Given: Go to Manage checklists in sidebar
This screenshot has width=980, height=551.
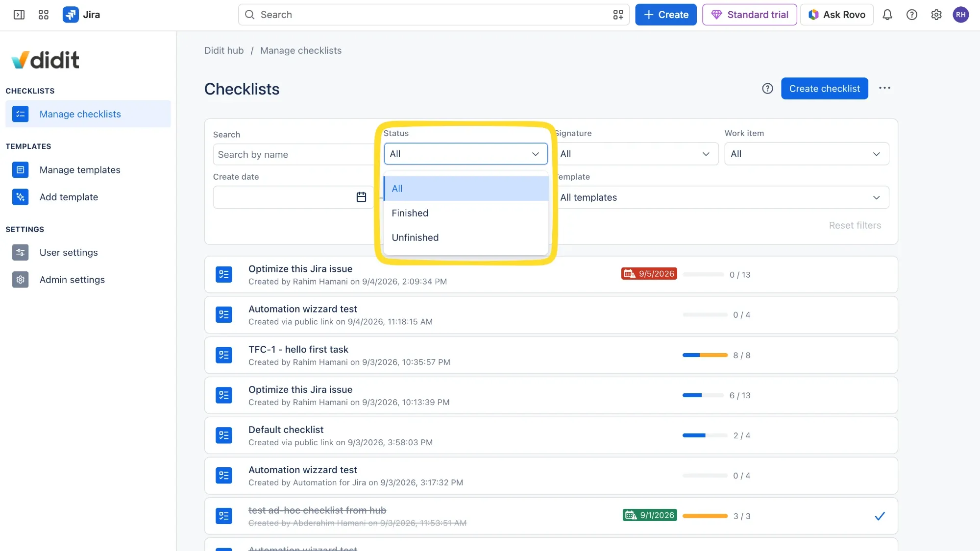Looking at the screenshot, I should coord(88,114).
